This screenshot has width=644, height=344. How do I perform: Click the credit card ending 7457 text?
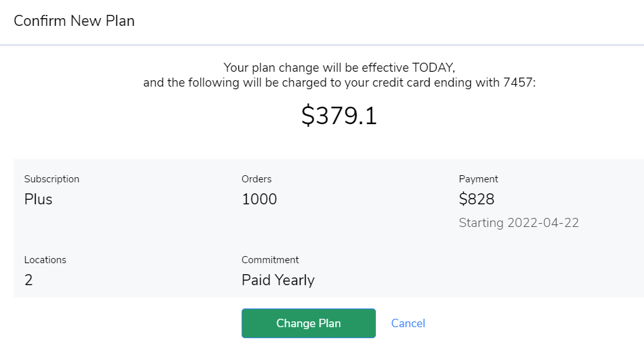click(x=339, y=83)
